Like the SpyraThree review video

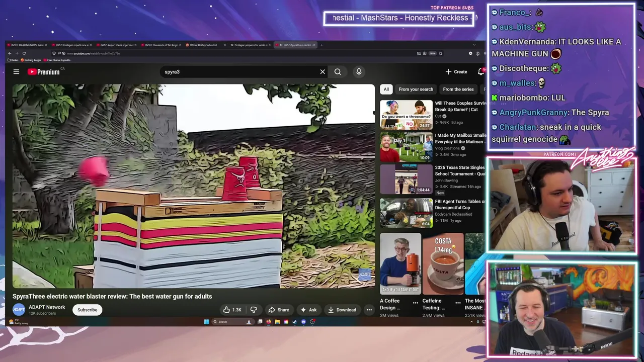click(x=232, y=310)
